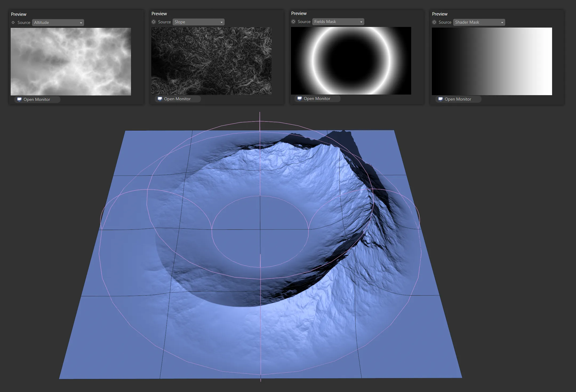Click the Preview heading above the Altitude source
Screen dimensions: 576x392
point(19,14)
